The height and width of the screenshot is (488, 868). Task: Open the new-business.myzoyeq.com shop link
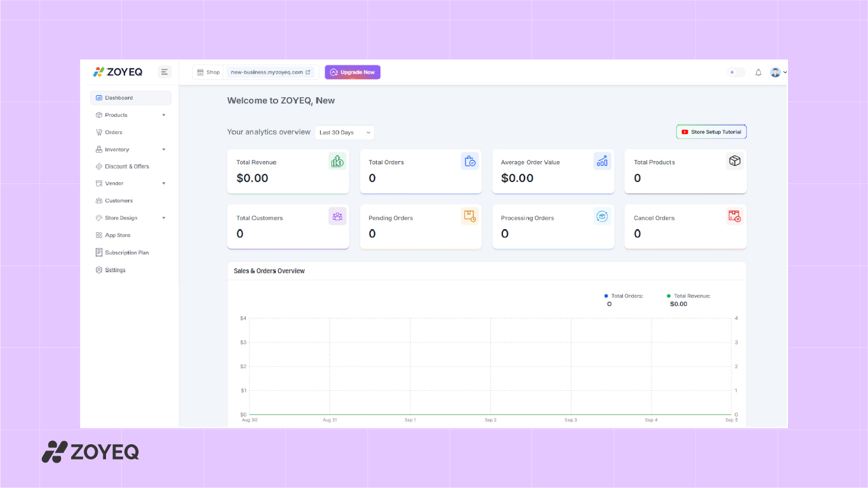(270, 72)
